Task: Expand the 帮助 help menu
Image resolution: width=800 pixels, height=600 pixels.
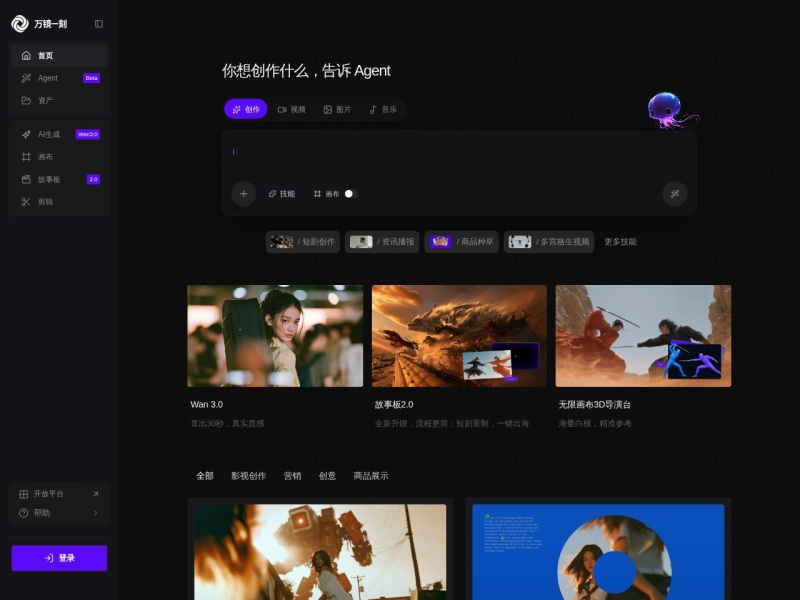Action: point(59,513)
